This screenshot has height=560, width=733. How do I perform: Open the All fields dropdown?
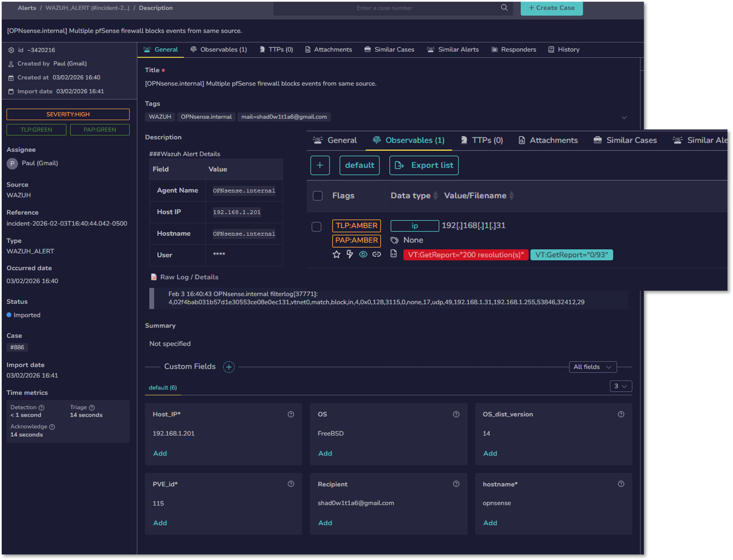(x=593, y=367)
